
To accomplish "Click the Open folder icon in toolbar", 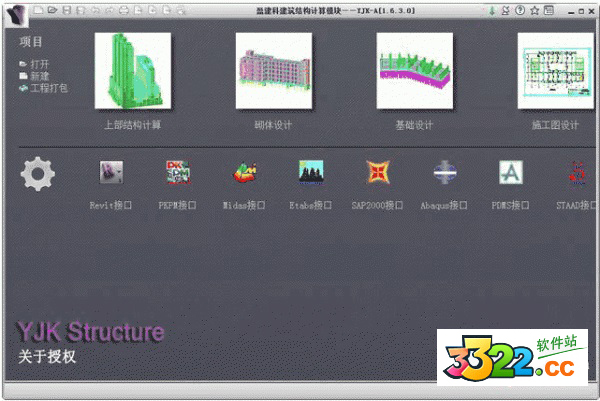I will click(52, 10).
